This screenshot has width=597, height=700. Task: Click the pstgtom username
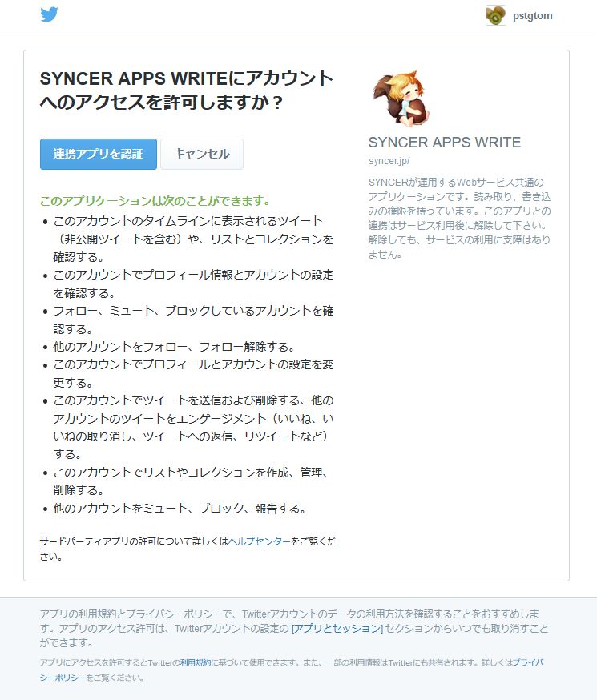pyautogui.click(x=532, y=16)
